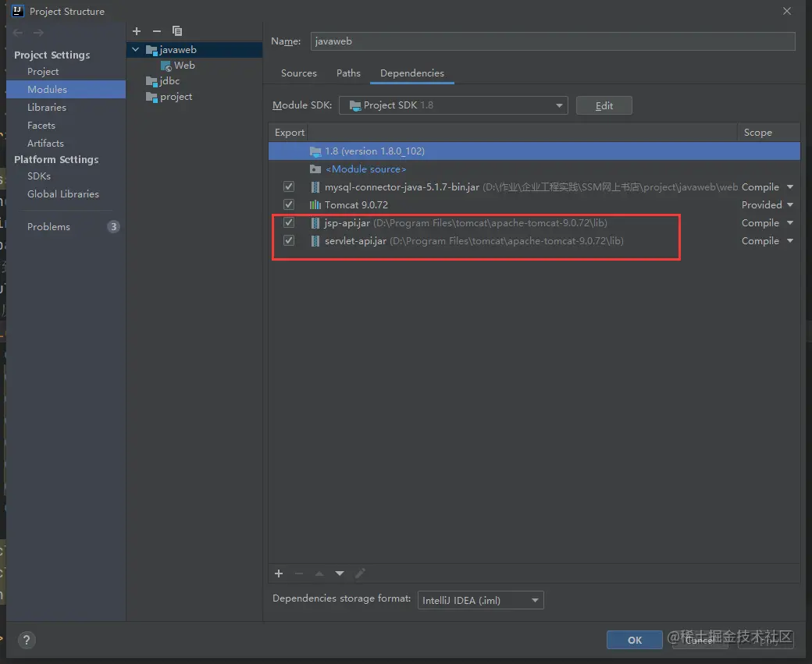Viewport: 812px width, 664px height.
Task: Toggle export checkbox for Tomcat 9.0.72
Action: (288, 205)
